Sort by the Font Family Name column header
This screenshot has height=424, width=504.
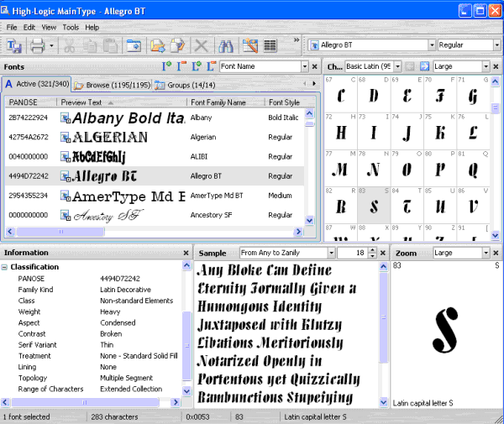click(226, 102)
